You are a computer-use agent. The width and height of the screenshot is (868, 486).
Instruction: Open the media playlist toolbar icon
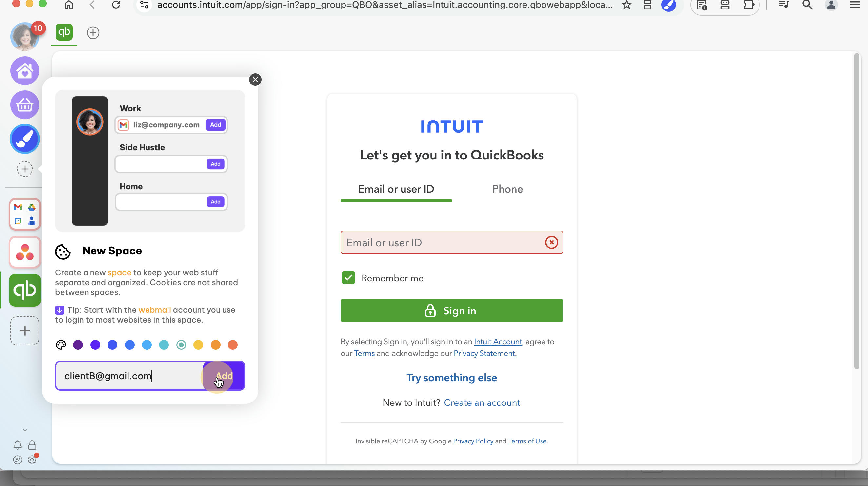784,5
